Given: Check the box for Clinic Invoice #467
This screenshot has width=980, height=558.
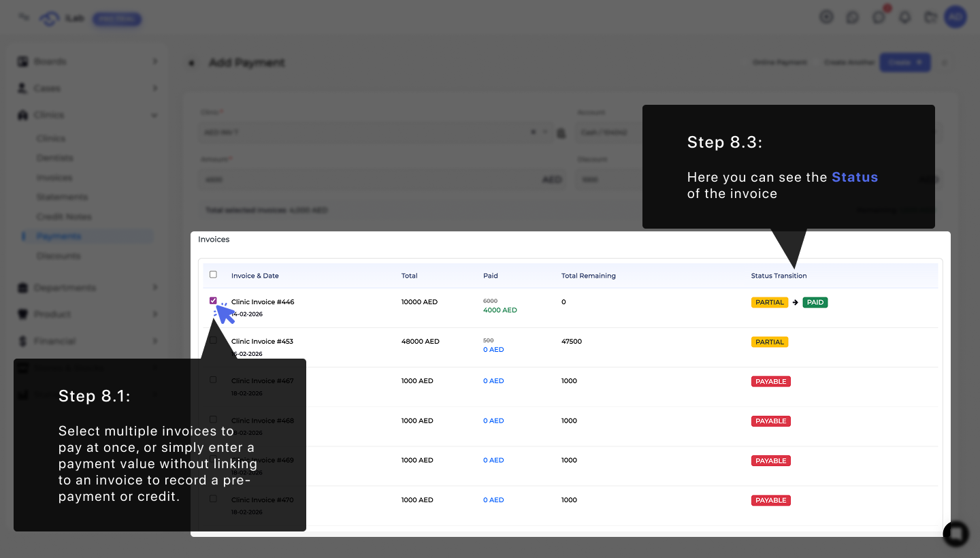Looking at the screenshot, I should coord(213,380).
